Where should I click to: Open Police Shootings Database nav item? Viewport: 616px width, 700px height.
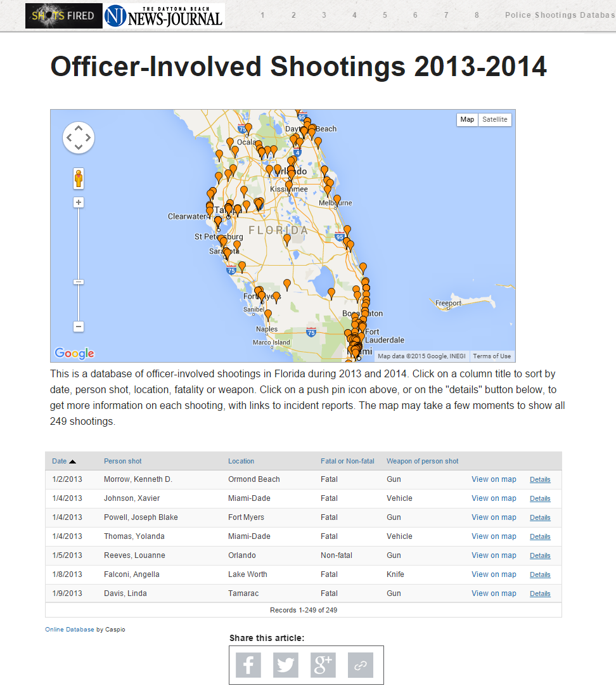[560, 15]
